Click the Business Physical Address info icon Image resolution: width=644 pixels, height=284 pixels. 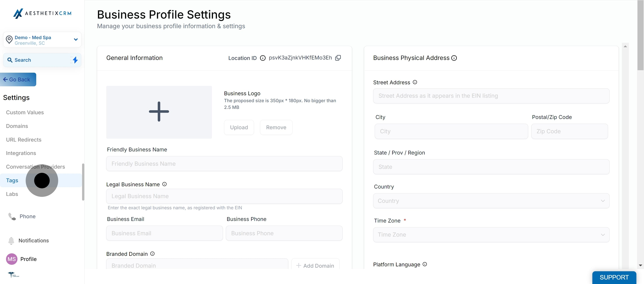click(454, 58)
